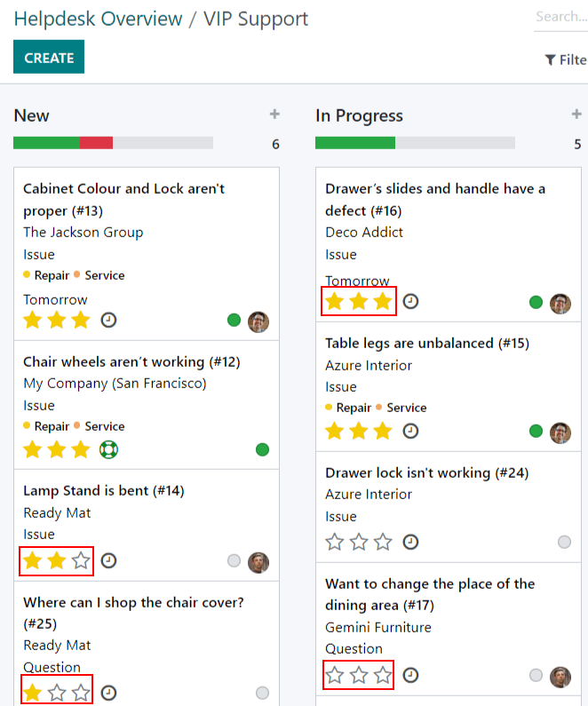Toggle the grey state dot on Drawer lock ticket
The height and width of the screenshot is (706, 588).
564,542
